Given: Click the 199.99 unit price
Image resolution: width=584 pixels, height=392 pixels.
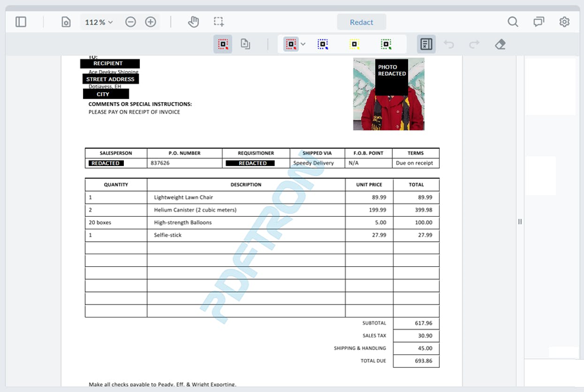Looking at the screenshot, I should pos(377,210).
